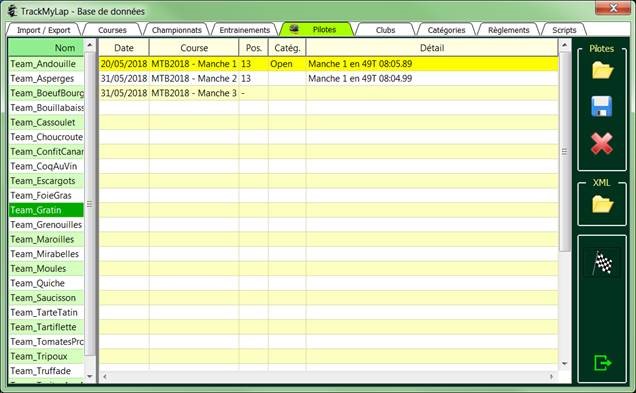Open the Scripts tab
This screenshot has height=393, width=636.
[564, 30]
